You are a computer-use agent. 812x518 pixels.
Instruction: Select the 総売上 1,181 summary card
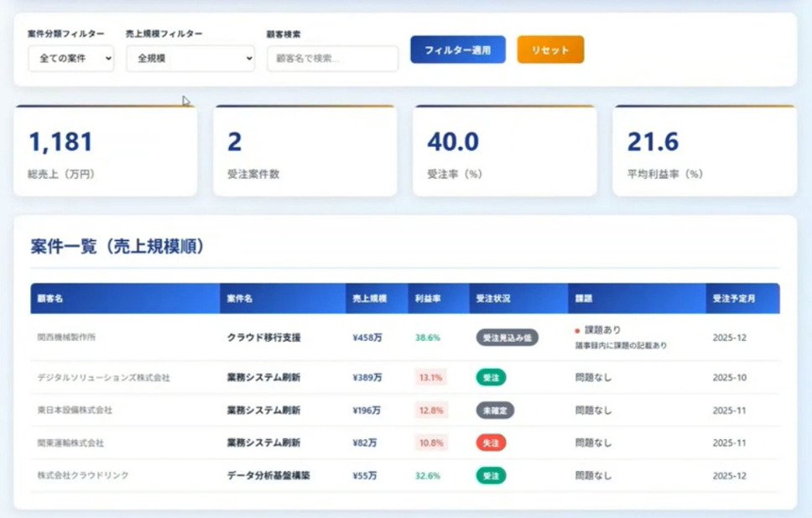click(106, 152)
